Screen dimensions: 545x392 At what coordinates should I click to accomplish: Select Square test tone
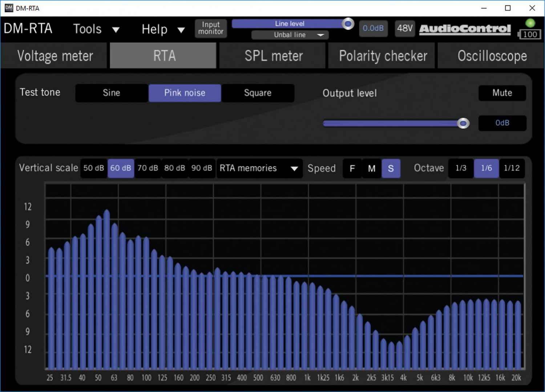click(258, 93)
